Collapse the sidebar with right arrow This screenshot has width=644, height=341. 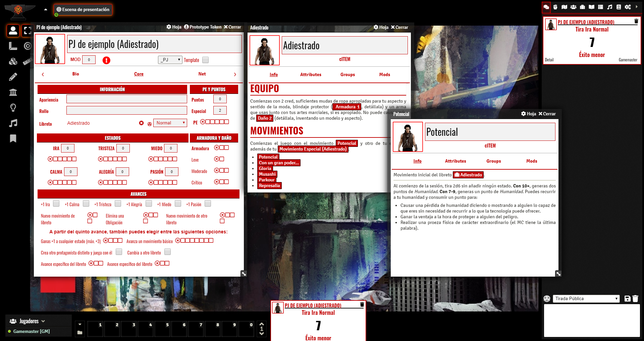click(637, 7)
